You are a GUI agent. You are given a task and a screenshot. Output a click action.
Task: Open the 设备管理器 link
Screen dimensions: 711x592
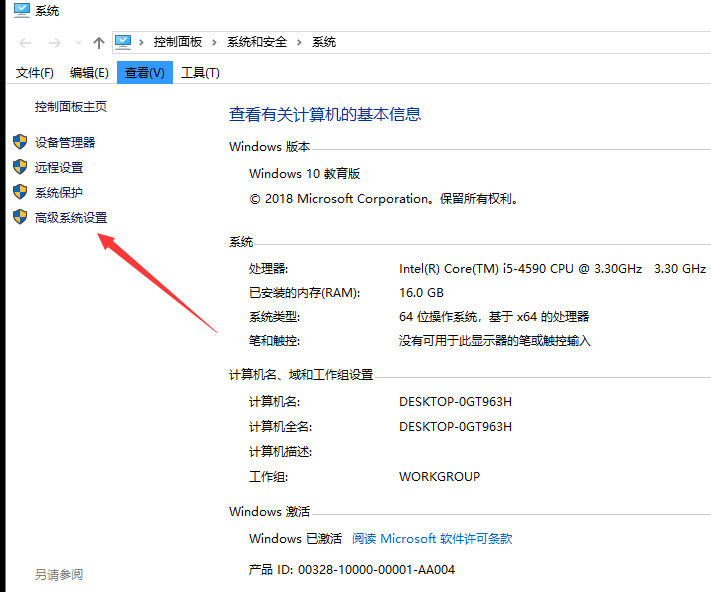[x=65, y=142]
